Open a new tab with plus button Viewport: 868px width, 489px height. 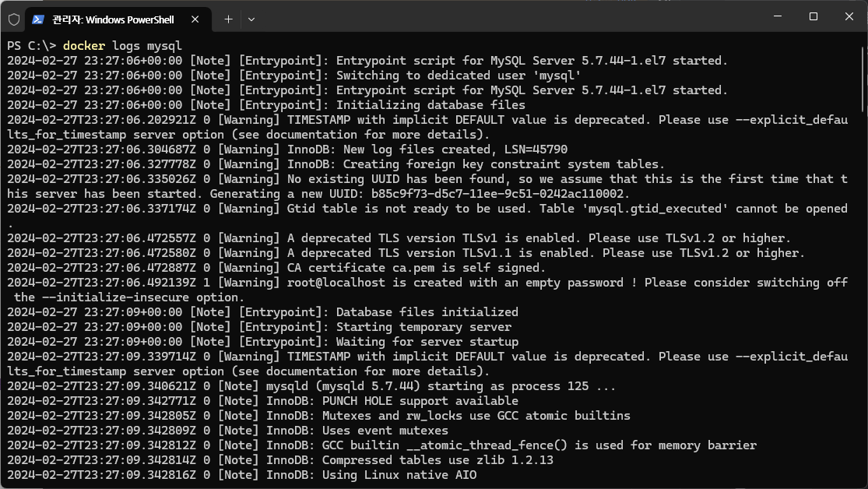[228, 19]
